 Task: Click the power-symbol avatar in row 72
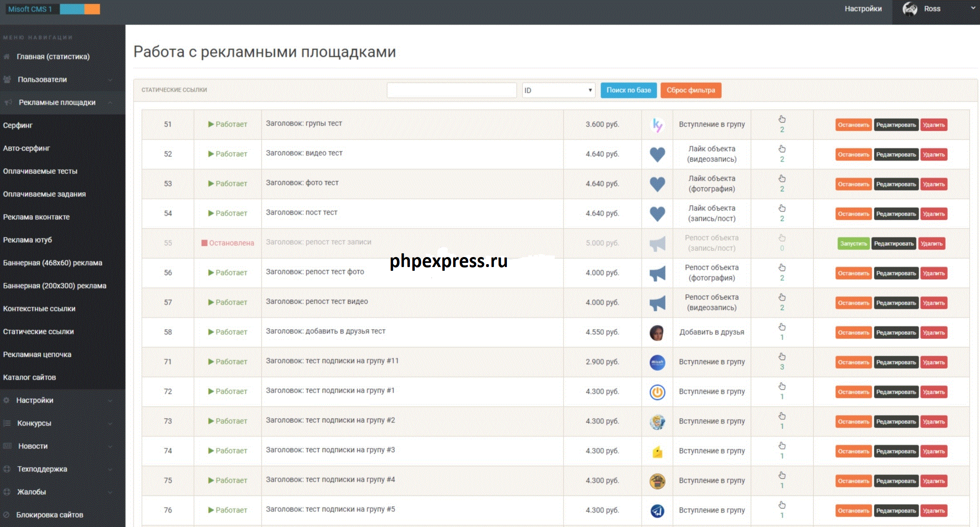[657, 392]
